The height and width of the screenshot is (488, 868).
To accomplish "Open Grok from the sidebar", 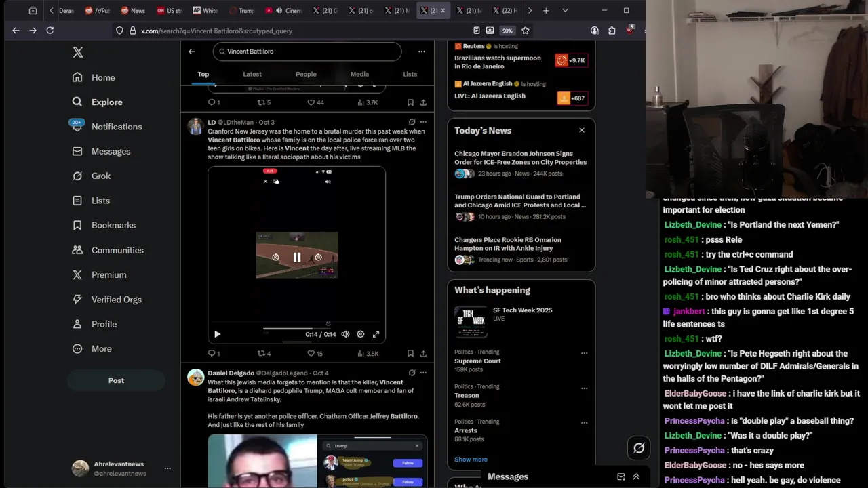I will 92,176.
